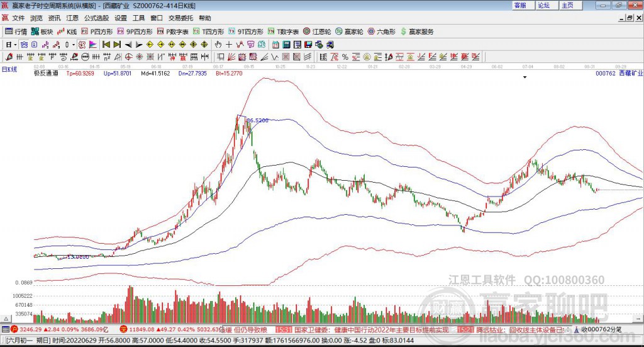644x347 pixels.
Task: Open the 浏览 menu
Action: click(36, 18)
